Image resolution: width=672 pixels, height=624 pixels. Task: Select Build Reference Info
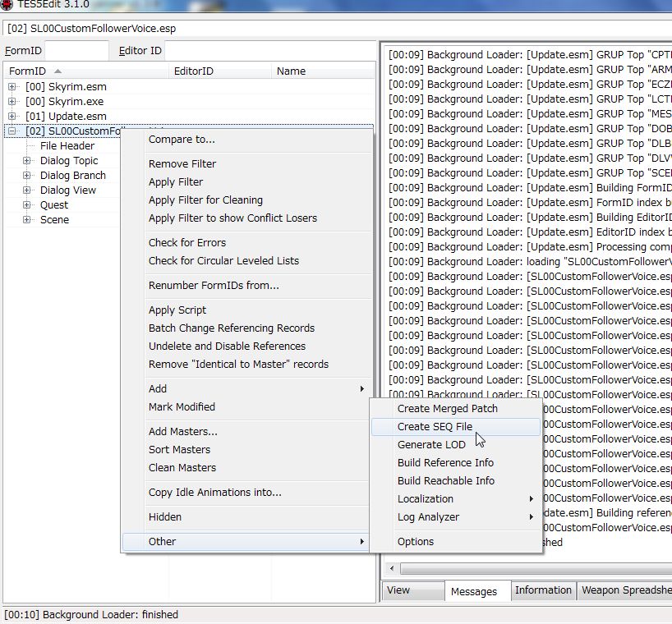point(456,463)
